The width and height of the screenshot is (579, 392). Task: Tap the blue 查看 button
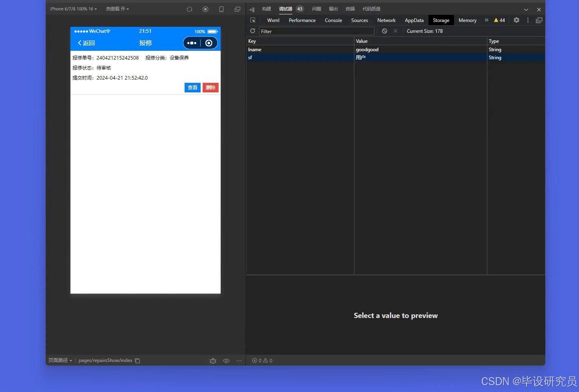coord(193,88)
